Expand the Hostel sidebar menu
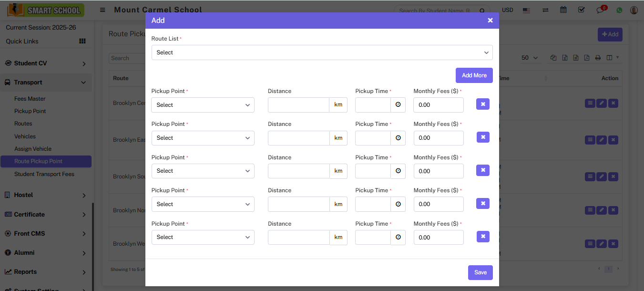The height and width of the screenshot is (291, 644). 46,195
